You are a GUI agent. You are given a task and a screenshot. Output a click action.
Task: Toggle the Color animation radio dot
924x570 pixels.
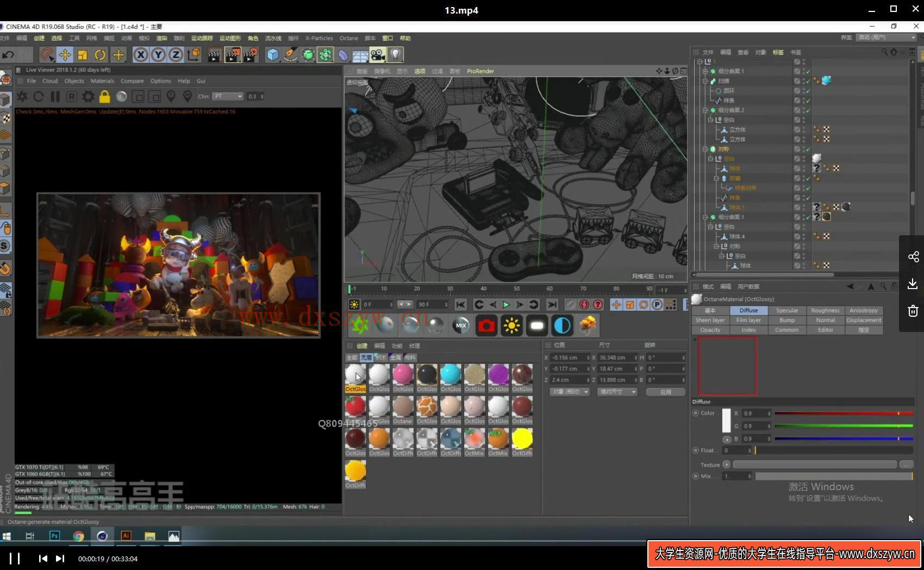pyautogui.click(x=695, y=413)
